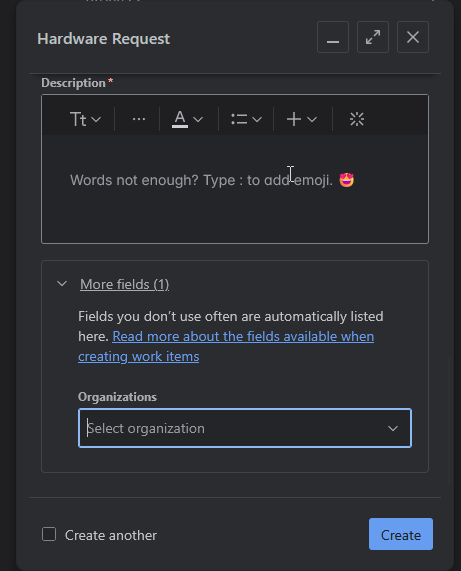Click the chevron beside the list icon
This screenshot has width=461, height=571.
pos(257,119)
